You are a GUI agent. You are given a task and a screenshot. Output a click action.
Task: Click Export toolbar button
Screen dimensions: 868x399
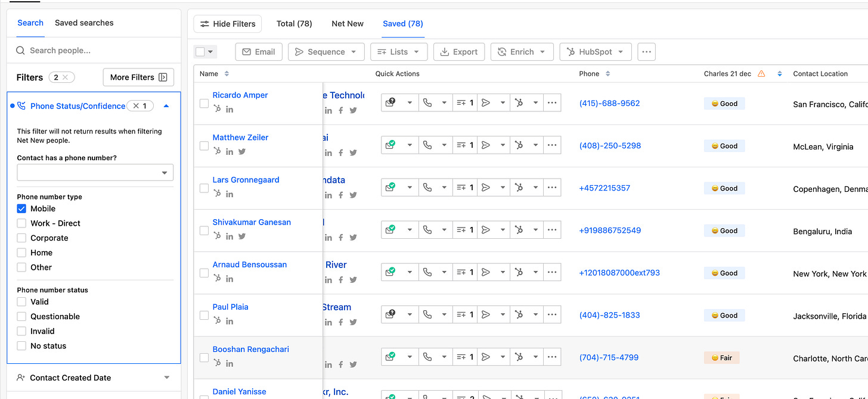[459, 52]
